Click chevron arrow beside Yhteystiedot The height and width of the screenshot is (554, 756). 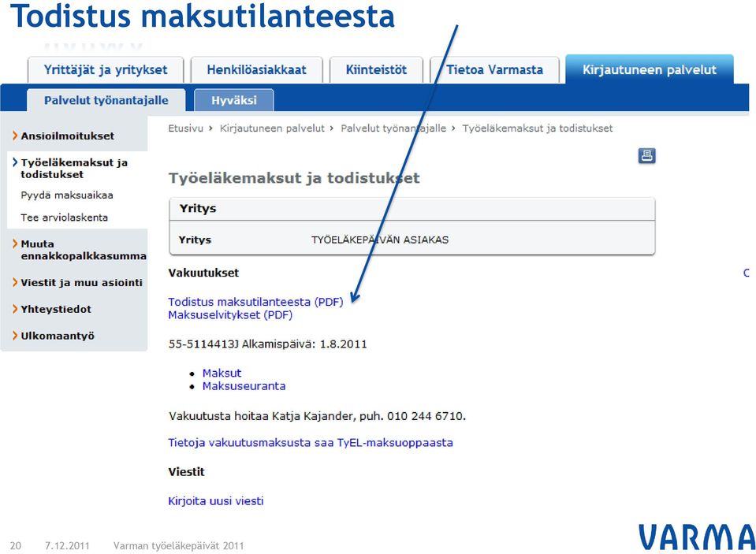coord(15,309)
